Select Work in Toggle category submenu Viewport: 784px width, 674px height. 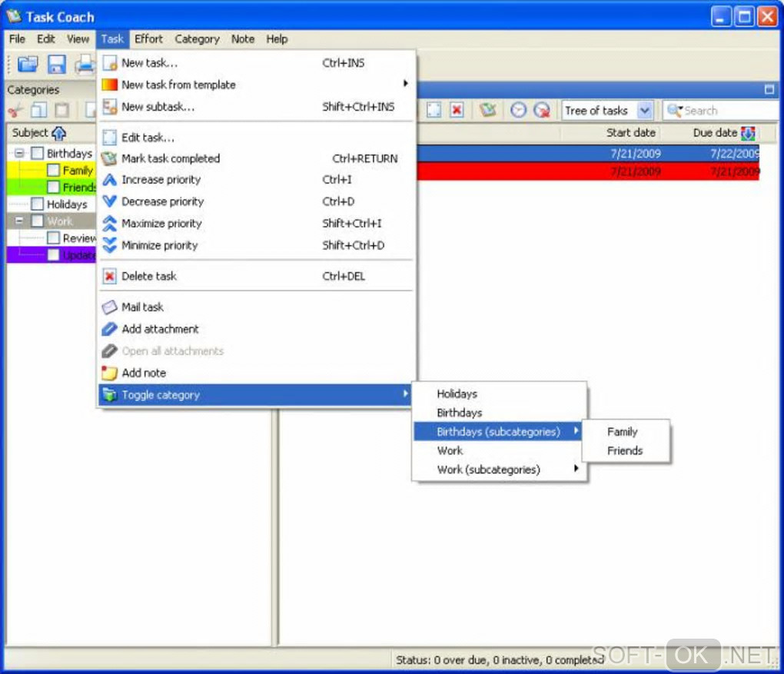tap(500, 451)
